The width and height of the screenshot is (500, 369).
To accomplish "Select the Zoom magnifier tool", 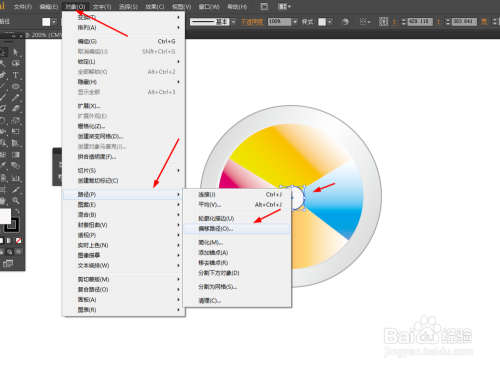I will (16, 201).
